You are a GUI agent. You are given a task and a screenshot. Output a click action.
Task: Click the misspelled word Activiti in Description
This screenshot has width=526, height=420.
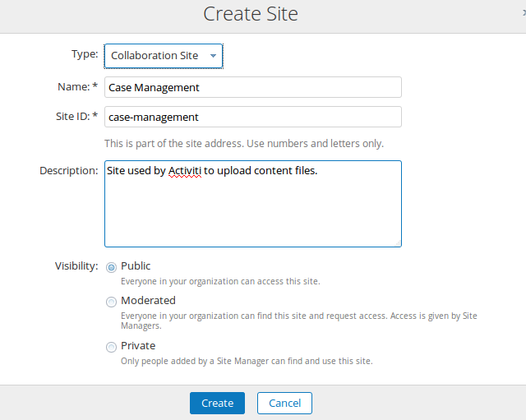(185, 171)
